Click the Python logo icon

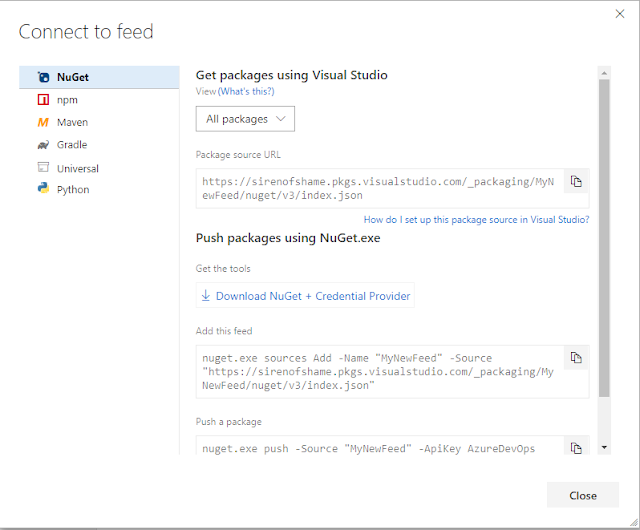[43, 188]
